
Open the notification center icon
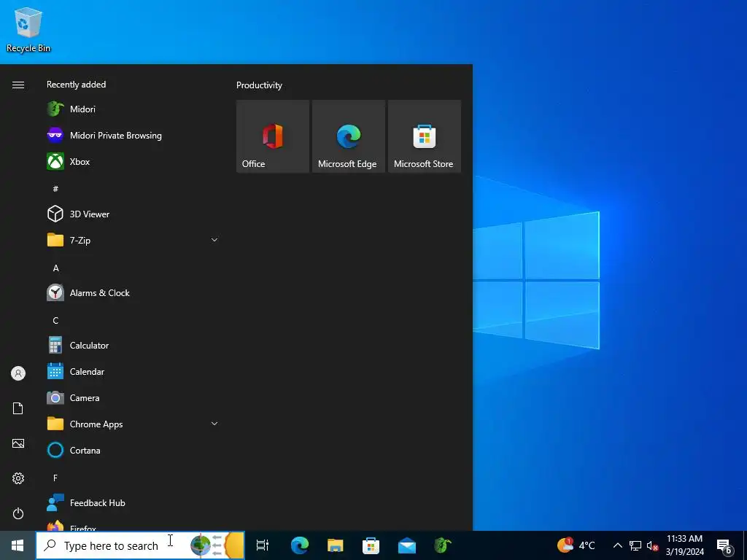(724, 546)
